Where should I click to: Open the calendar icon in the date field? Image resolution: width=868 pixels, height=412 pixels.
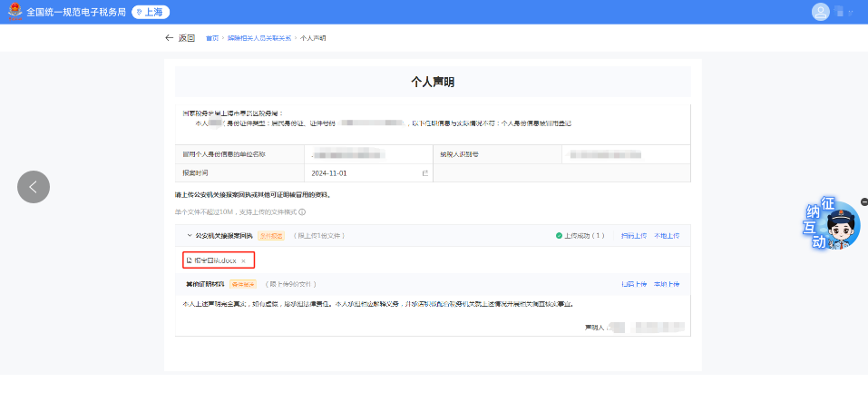click(424, 172)
